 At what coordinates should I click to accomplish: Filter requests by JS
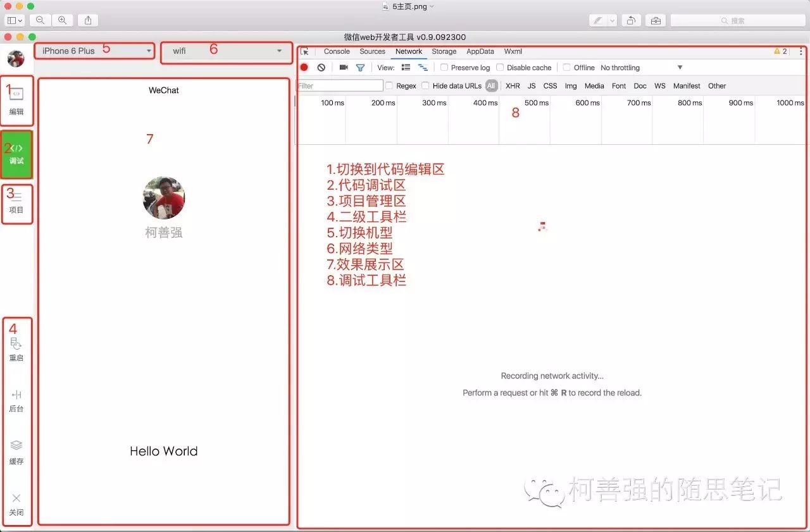coord(532,86)
